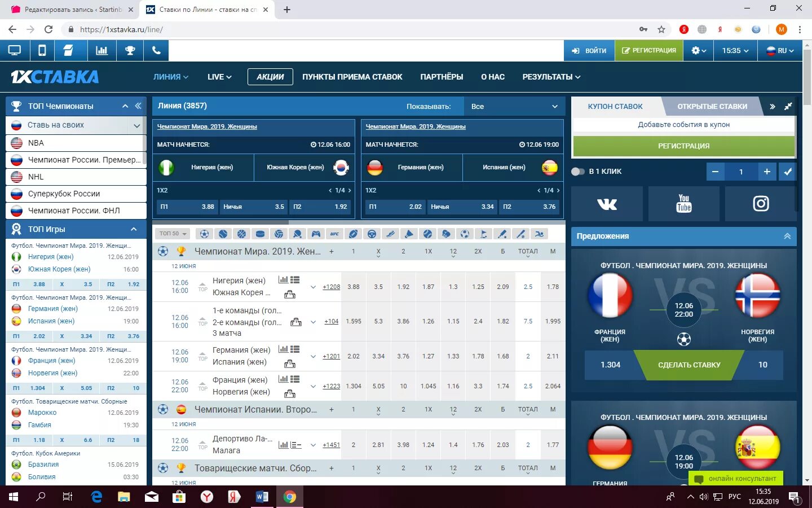Select the UFC filter icon
Viewport: 812px width, 508px height.
point(334,234)
